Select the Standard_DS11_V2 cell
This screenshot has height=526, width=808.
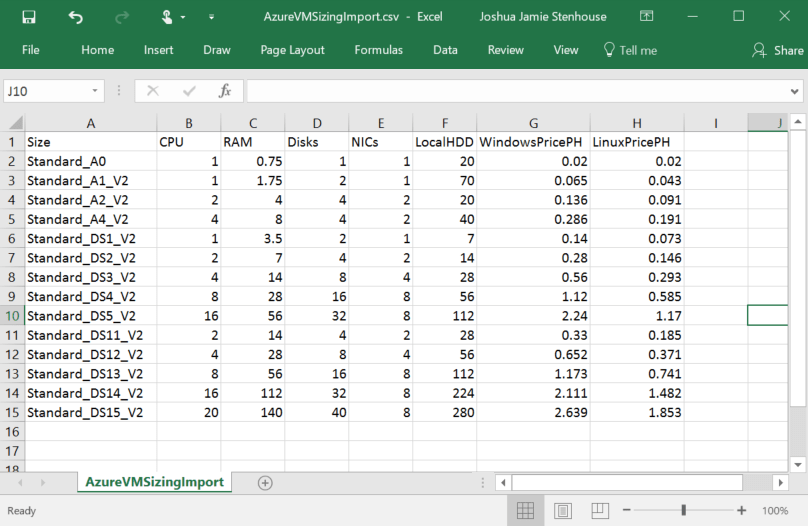click(91, 335)
